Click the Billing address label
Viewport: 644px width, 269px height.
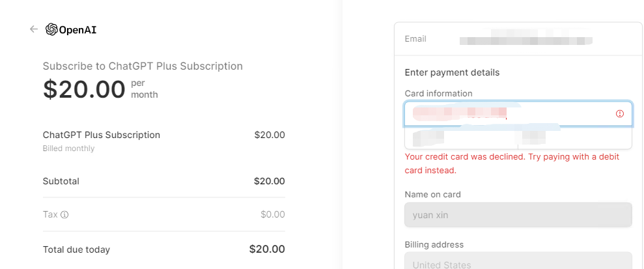pos(434,244)
